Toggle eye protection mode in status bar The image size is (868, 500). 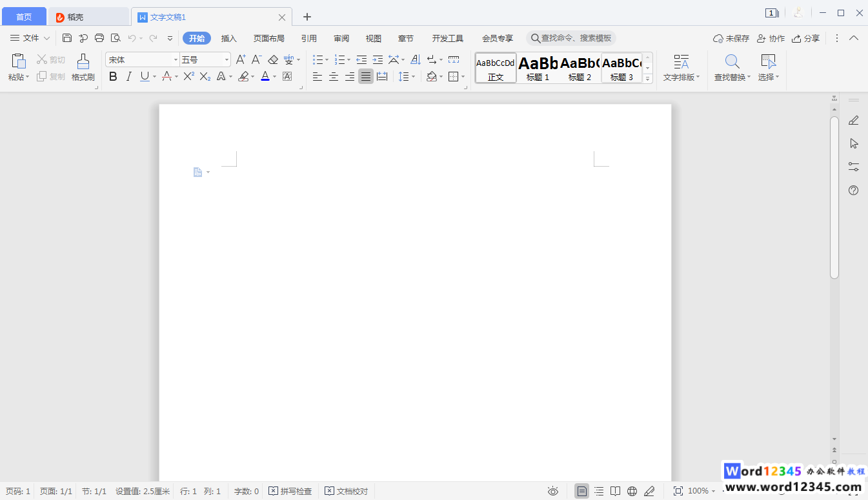click(552, 491)
